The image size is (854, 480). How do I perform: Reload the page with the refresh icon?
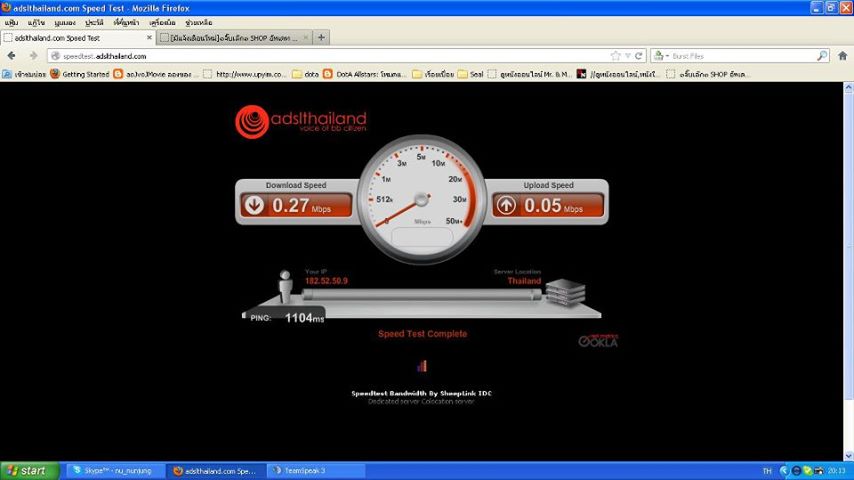(x=638, y=56)
